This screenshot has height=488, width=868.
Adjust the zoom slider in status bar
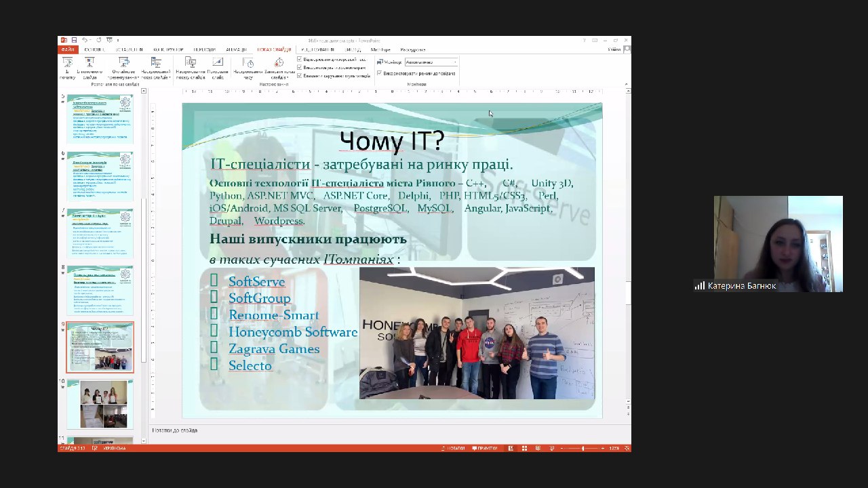click(x=583, y=448)
